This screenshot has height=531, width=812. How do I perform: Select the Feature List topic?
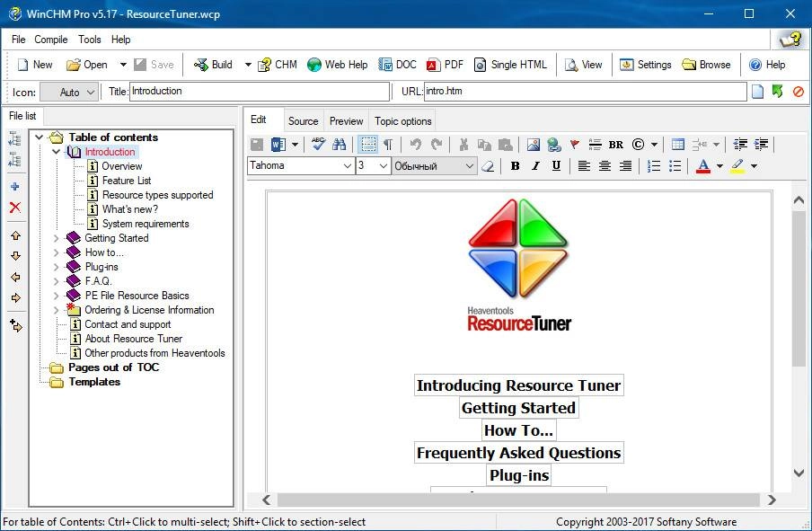click(x=127, y=181)
